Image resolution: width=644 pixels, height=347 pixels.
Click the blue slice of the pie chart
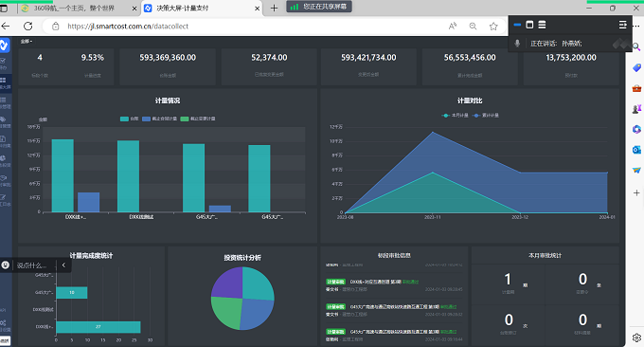click(x=257, y=313)
